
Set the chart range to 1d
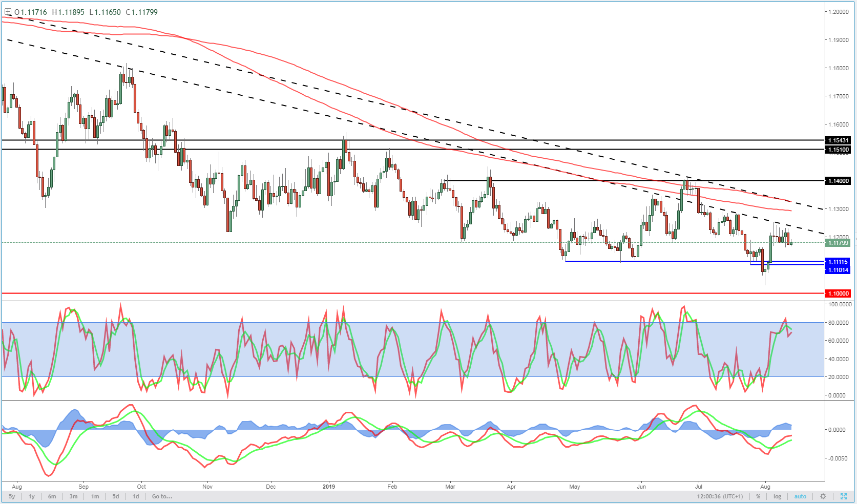point(136,496)
